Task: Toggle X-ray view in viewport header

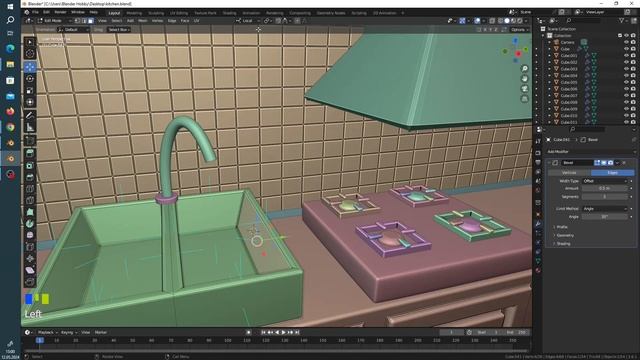Action: point(492,20)
